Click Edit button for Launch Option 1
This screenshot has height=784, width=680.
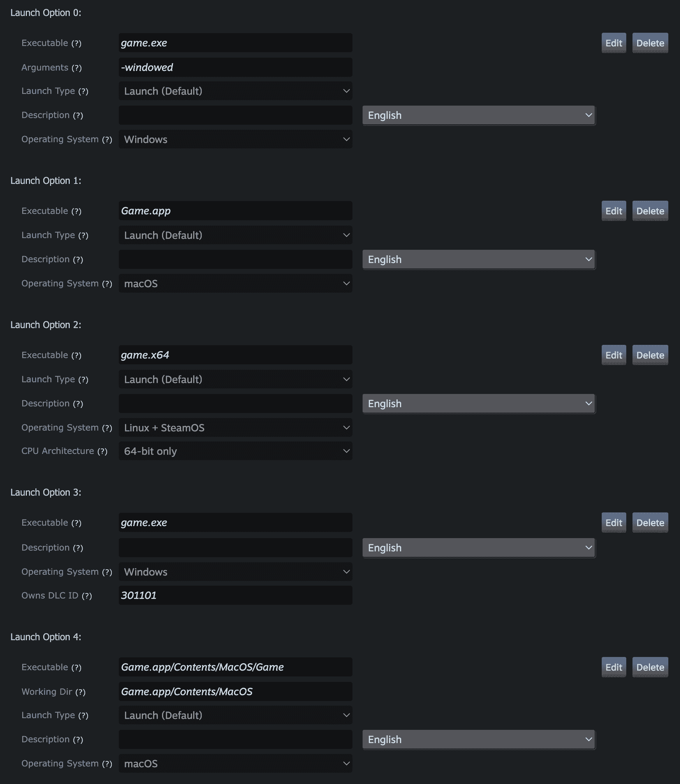(613, 211)
